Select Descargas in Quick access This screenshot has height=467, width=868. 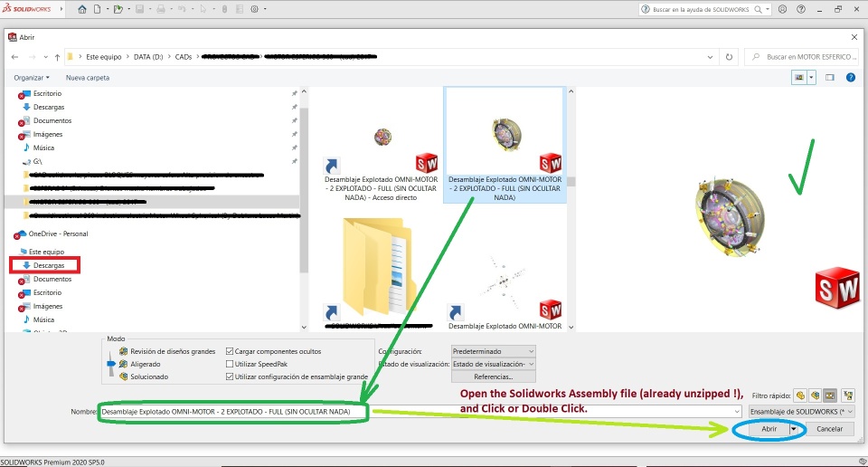coord(49,107)
